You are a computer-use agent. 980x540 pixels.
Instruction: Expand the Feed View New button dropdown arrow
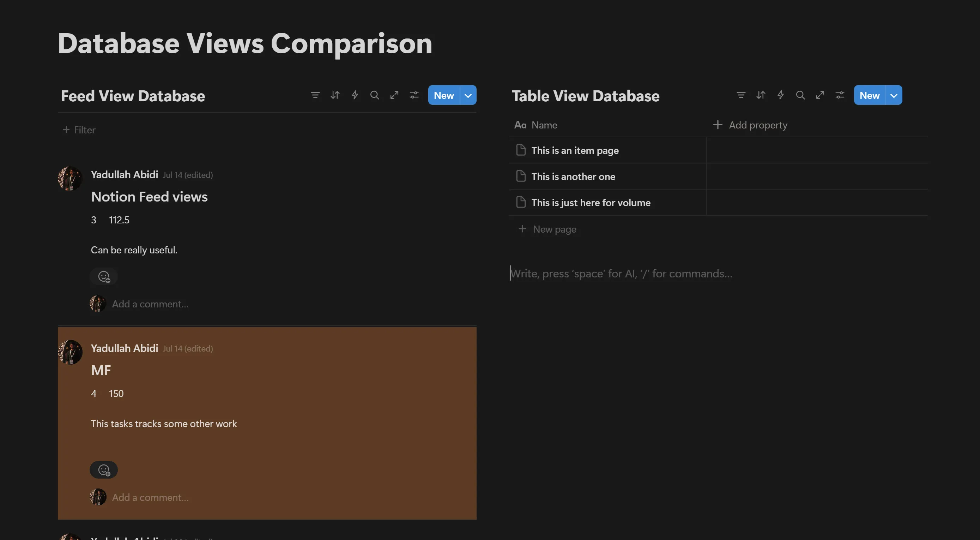click(x=468, y=95)
